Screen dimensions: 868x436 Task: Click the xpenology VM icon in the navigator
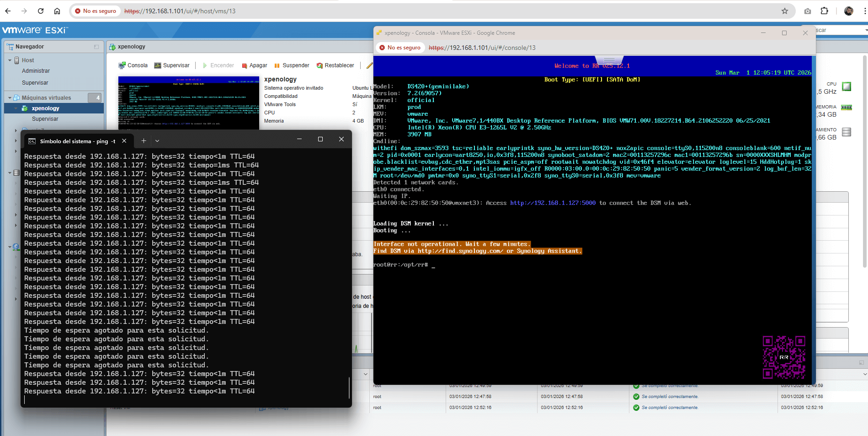tap(25, 108)
